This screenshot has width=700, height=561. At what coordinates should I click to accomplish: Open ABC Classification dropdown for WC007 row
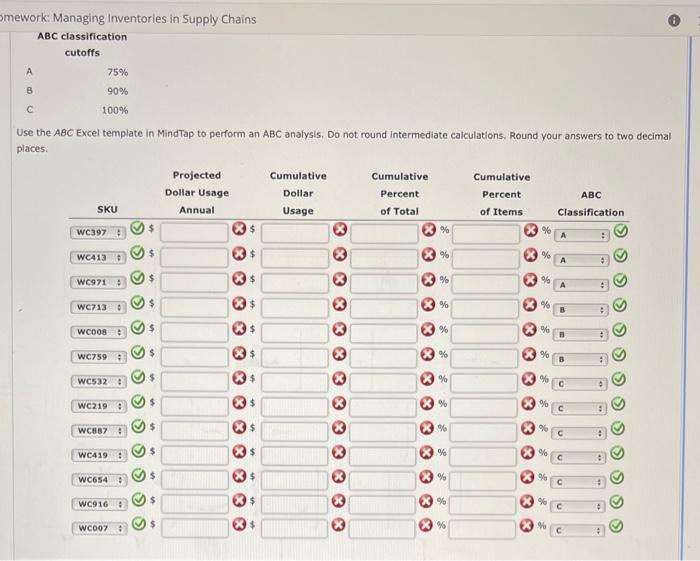577,531
